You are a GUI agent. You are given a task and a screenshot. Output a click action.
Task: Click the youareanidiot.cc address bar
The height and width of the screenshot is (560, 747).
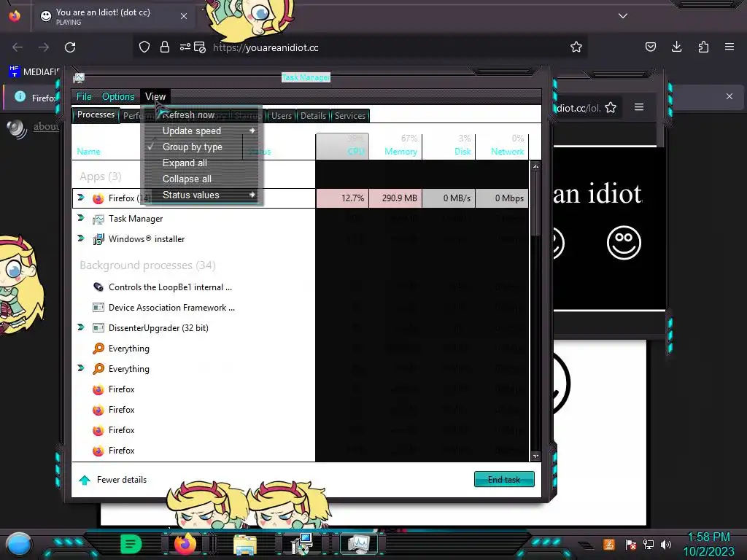(x=360, y=47)
